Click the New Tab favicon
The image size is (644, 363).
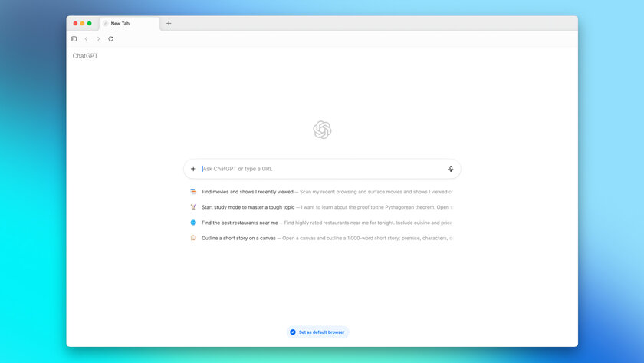pyautogui.click(x=106, y=24)
